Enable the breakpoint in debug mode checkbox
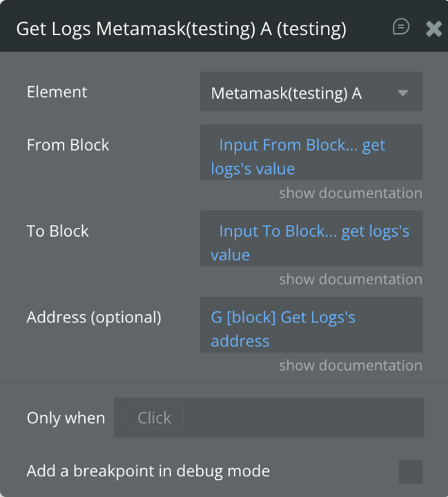 [411, 471]
